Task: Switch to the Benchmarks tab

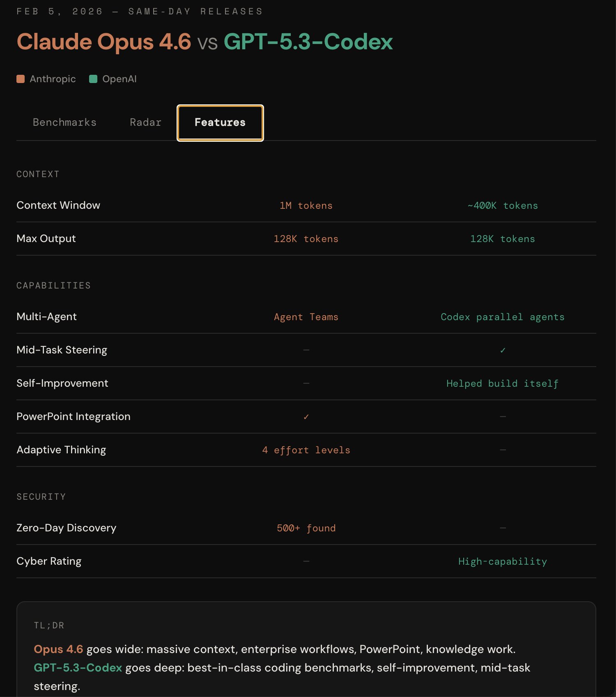Action: [64, 122]
